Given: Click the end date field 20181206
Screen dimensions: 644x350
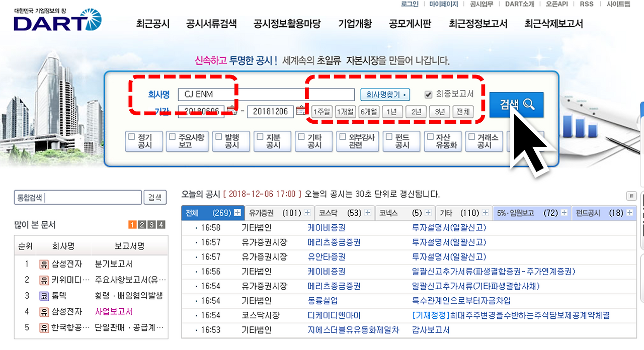Looking at the screenshot, I should point(271,111).
